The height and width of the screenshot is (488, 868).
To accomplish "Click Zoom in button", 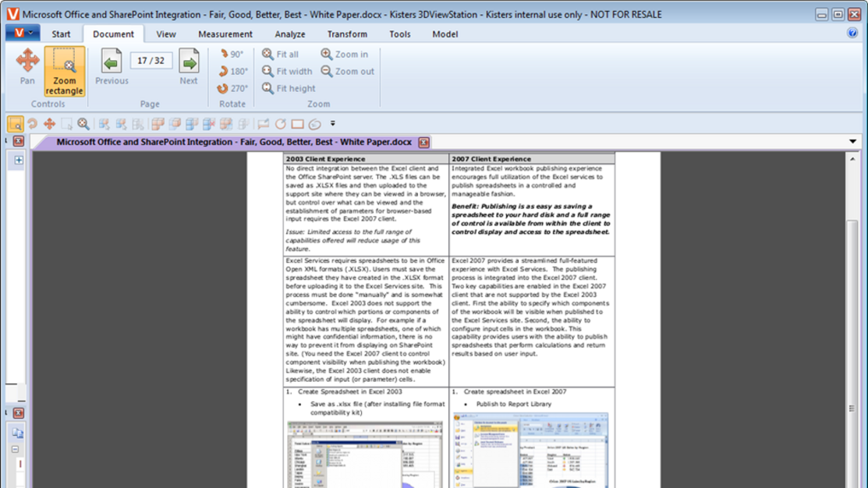I will [x=345, y=55].
